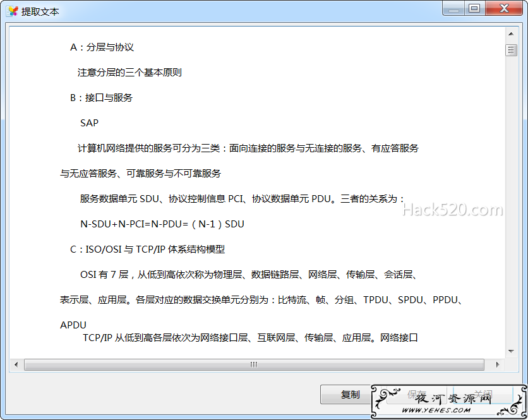Image resolution: width=528 pixels, height=420 pixels.
Task: Click the vertical scrollbar up arrow
Action: pos(511,33)
